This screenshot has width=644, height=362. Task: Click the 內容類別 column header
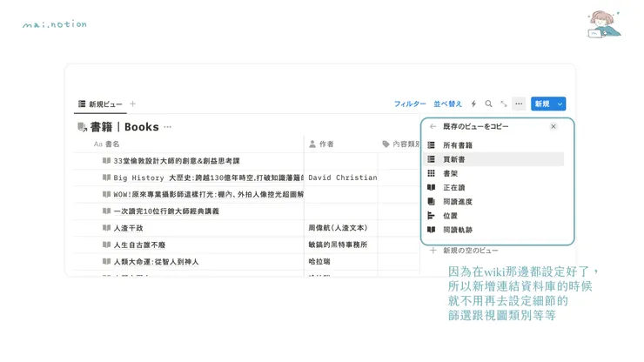(401, 144)
